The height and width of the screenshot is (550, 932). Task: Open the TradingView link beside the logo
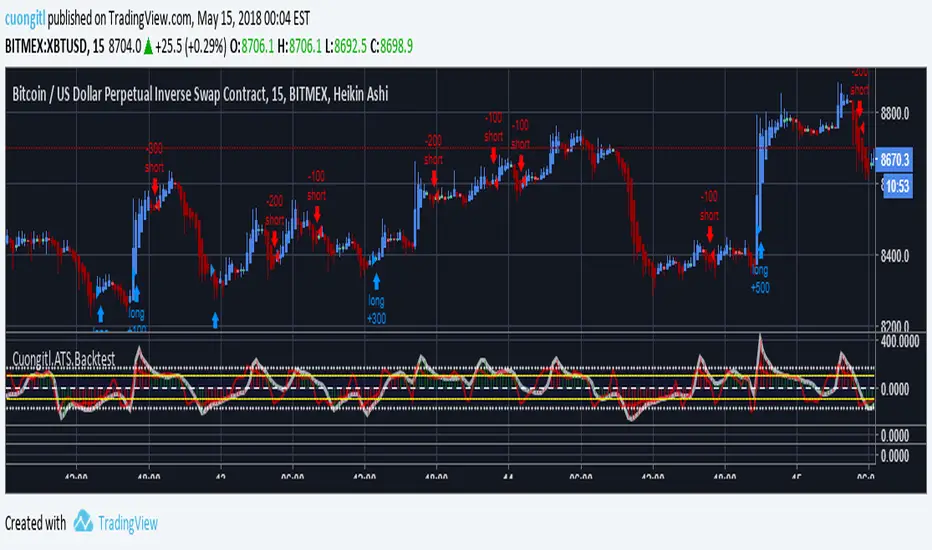click(x=128, y=523)
